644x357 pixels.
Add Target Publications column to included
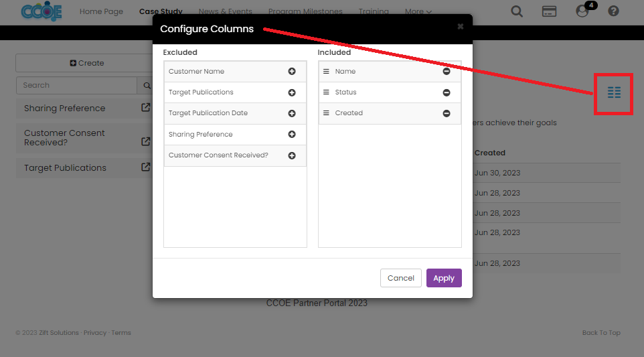pyautogui.click(x=292, y=92)
